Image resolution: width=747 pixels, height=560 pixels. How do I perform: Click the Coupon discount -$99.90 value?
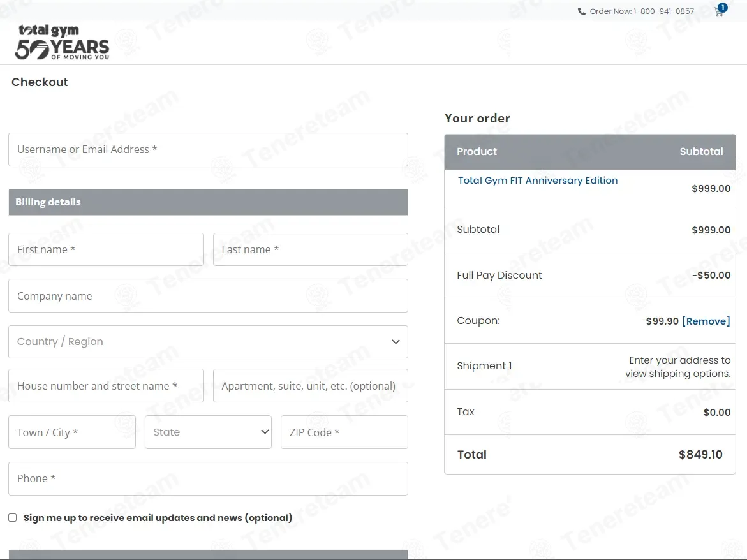[x=660, y=321]
